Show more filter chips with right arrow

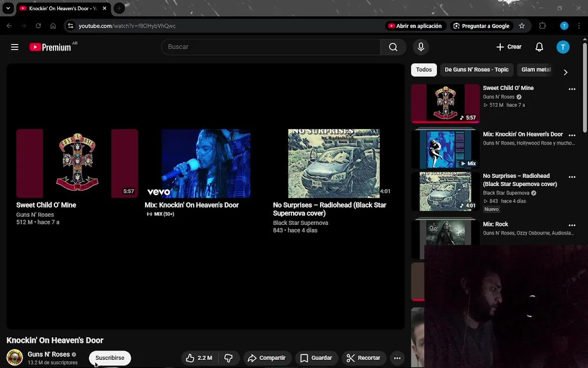point(566,72)
